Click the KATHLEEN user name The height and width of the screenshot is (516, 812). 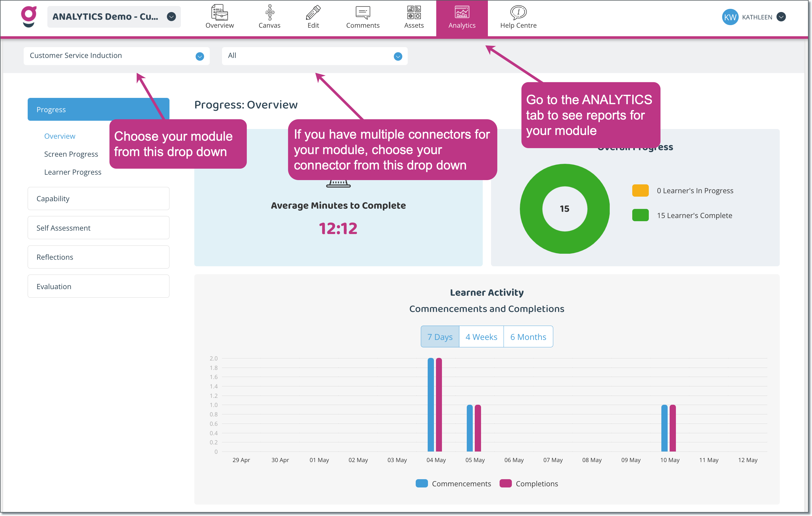[757, 17]
